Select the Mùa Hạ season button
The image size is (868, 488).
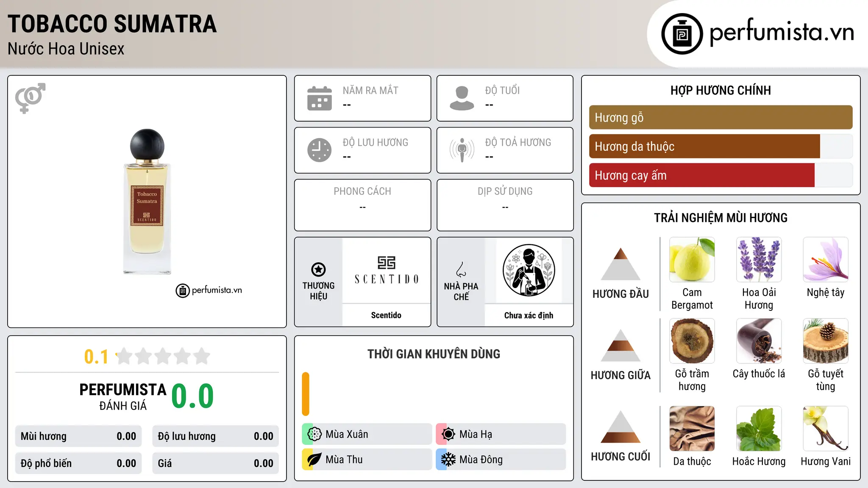click(x=501, y=434)
